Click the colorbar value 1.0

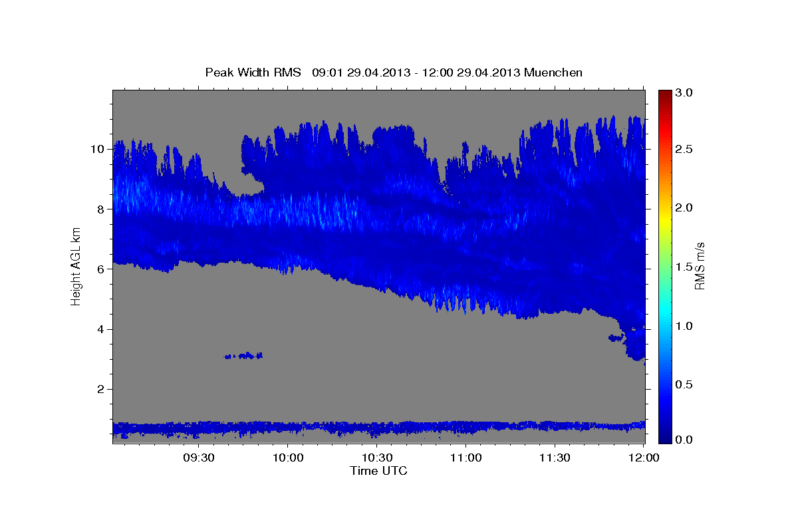(685, 326)
